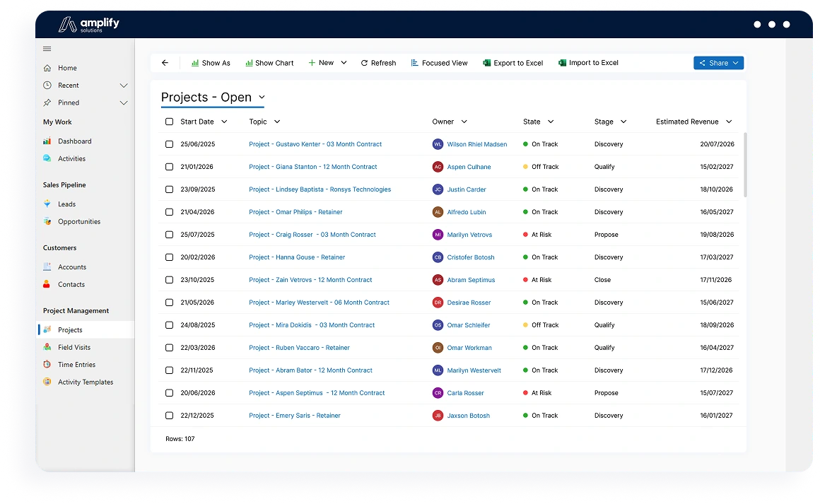The height and width of the screenshot is (504, 820).
Task: Click the Refresh circular arrow icon
Action: [364, 63]
